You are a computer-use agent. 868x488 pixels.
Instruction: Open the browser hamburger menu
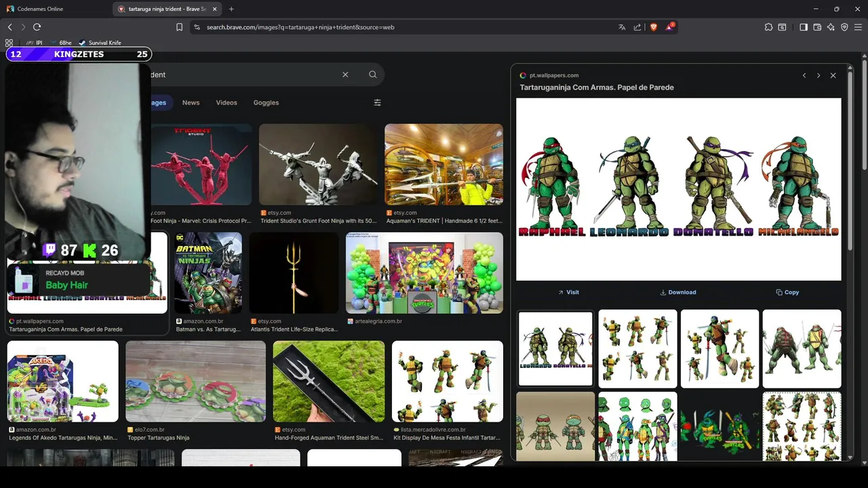click(858, 27)
